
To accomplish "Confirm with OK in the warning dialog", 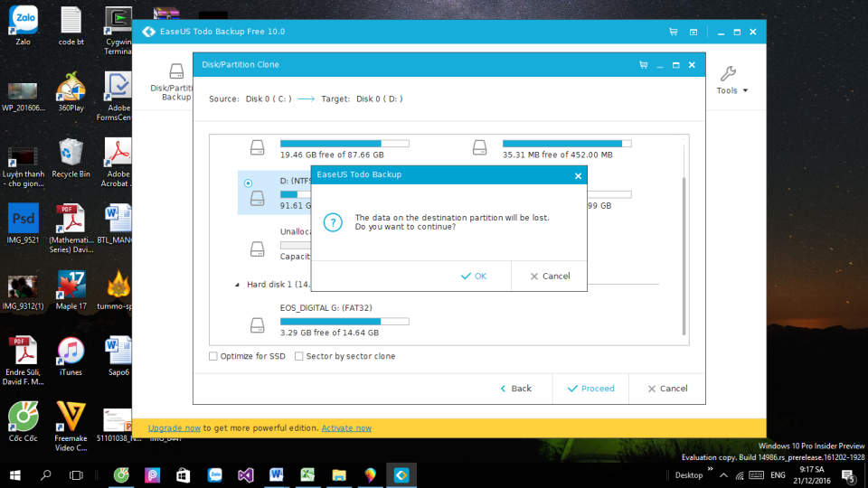I will tap(474, 277).
